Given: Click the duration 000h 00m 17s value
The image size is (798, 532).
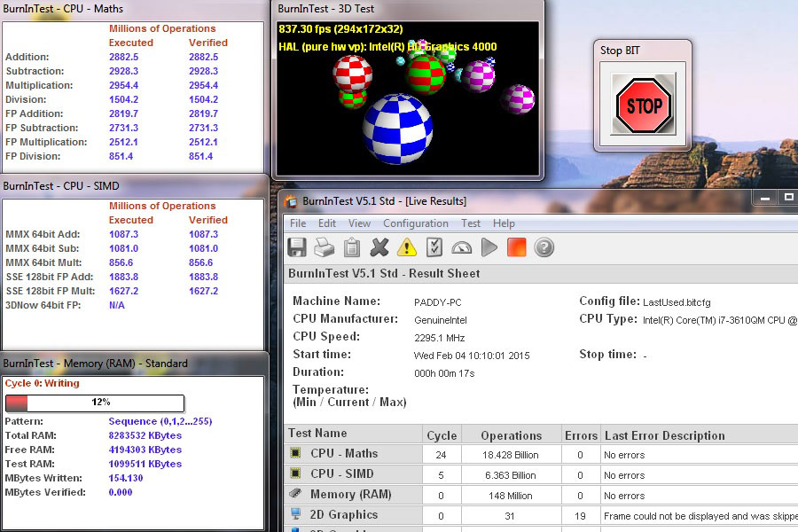Looking at the screenshot, I should pos(444,373).
